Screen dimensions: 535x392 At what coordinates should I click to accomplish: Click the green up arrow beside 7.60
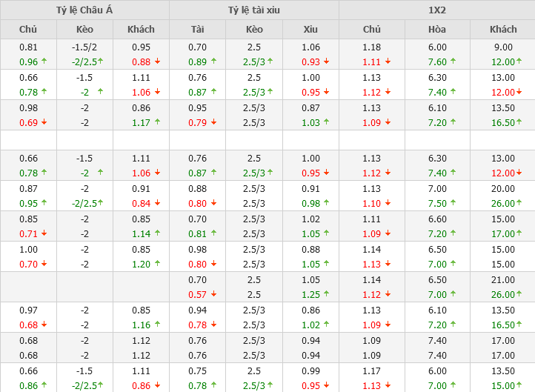[453, 62]
